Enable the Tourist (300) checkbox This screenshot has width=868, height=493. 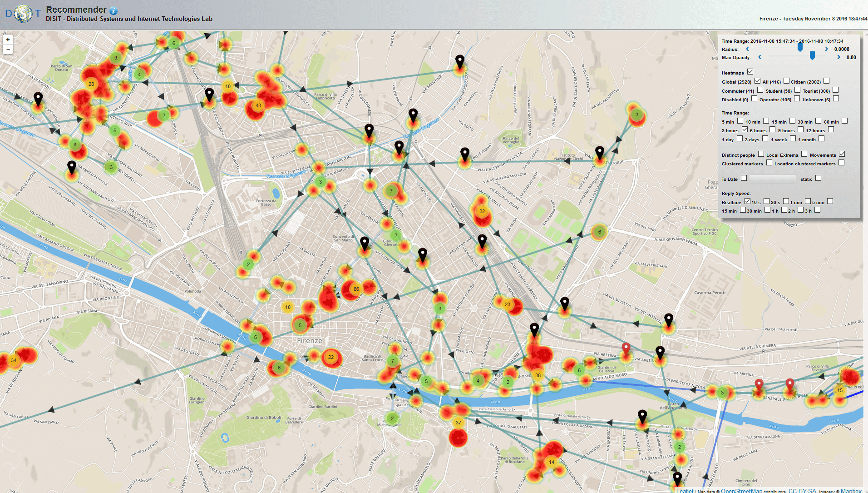(x=834, y=90)
